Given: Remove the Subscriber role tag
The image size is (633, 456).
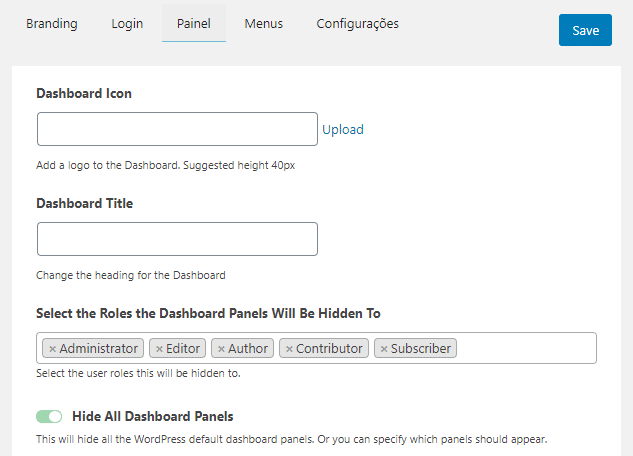Looking at the screenshot, I should [x=384, y=349].
